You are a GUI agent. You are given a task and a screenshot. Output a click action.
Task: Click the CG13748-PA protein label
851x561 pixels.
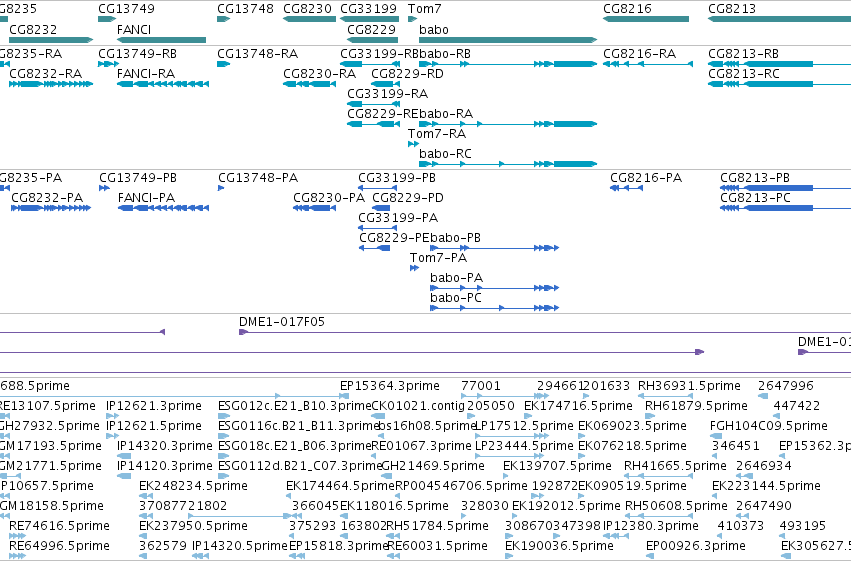click(x=258, y=178)
